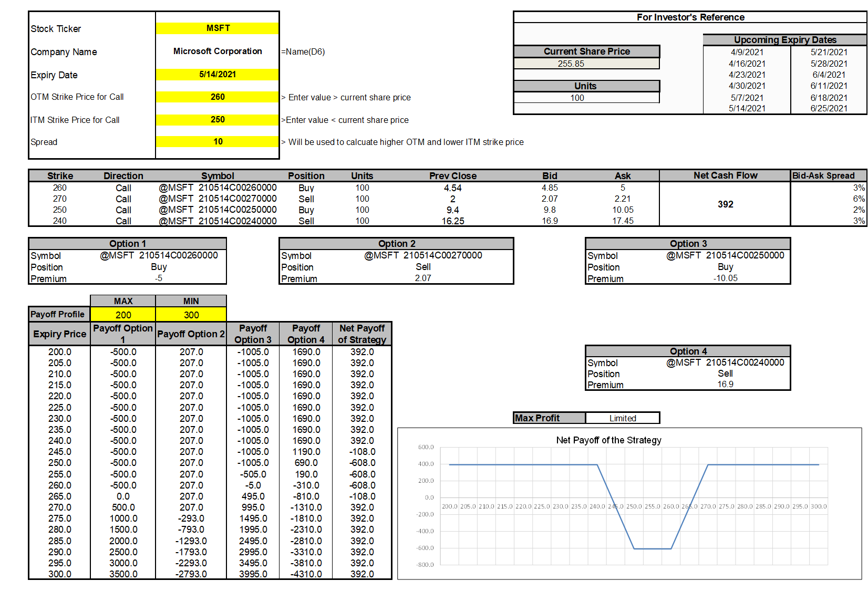Select the Option 1 premium -5
This screenshot has height=591, width=868.
click(x=159, y=278)
